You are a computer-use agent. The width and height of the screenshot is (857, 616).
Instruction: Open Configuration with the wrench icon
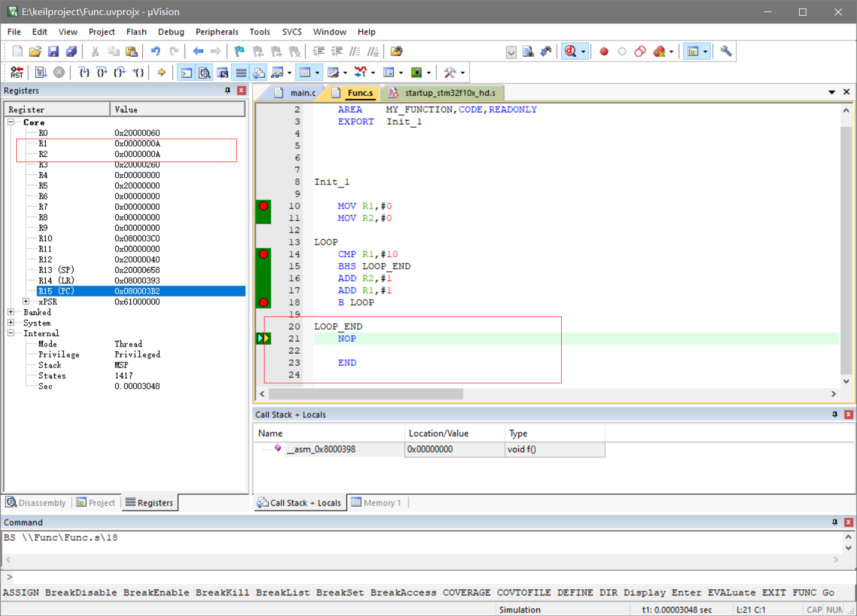726,52
